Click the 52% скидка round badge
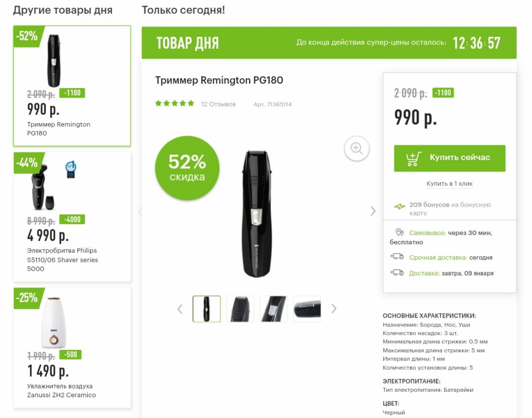The width and height of the screenshot is (532, 418). (x=187, y=168)
